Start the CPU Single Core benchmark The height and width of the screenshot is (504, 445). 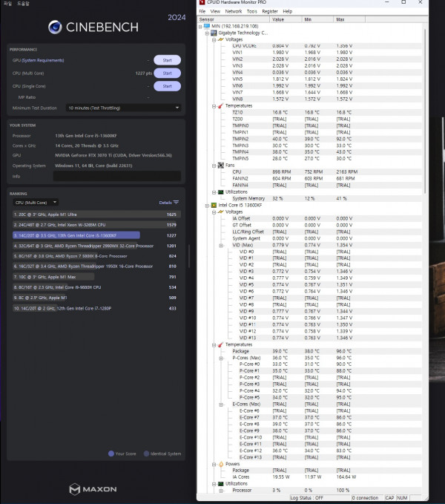tap(167, 86)
